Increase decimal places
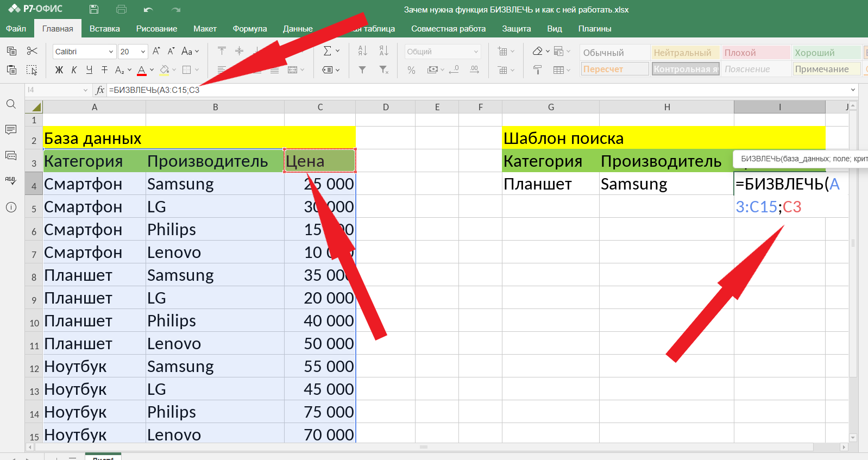Screen dimensions: 868x460 click(x=474, y=70)
